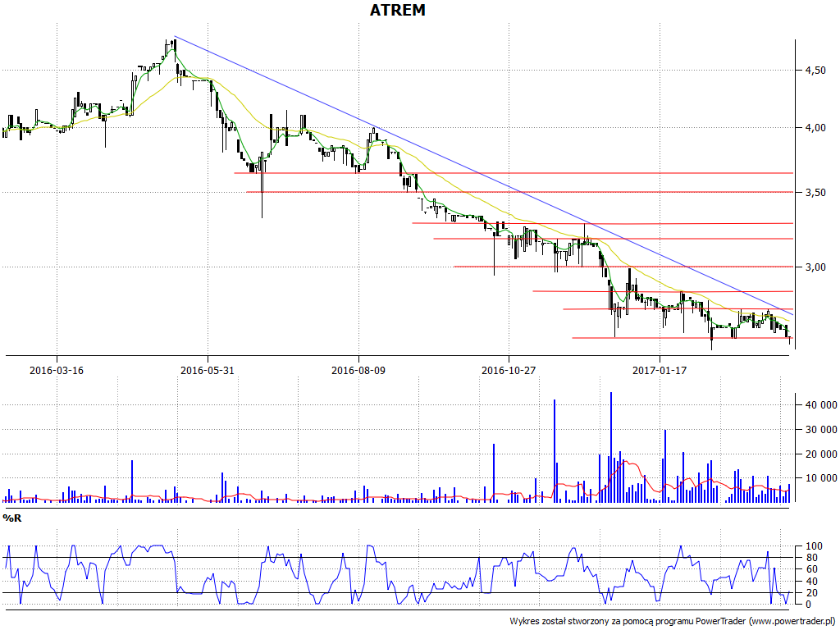Image resolution: width=840 pixels, height=630 pixels.
Task: Click the tallest volume bar above 40 000
Action: 610,447
